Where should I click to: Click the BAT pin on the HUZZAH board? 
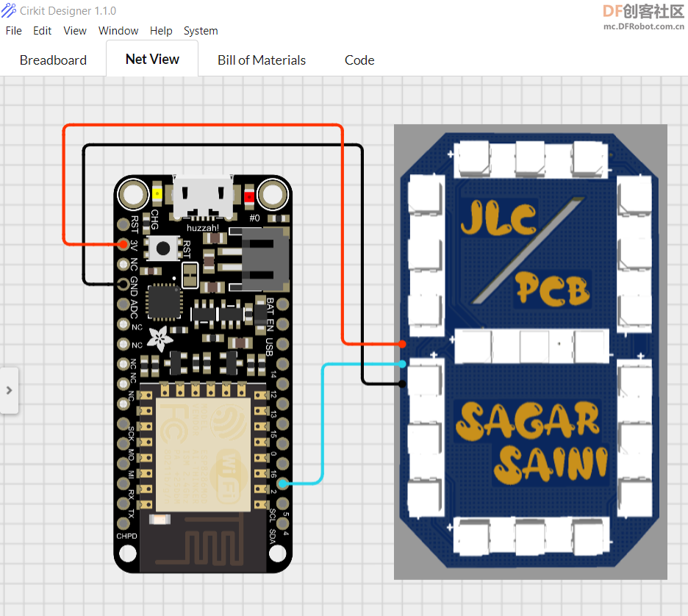point(283,304)
